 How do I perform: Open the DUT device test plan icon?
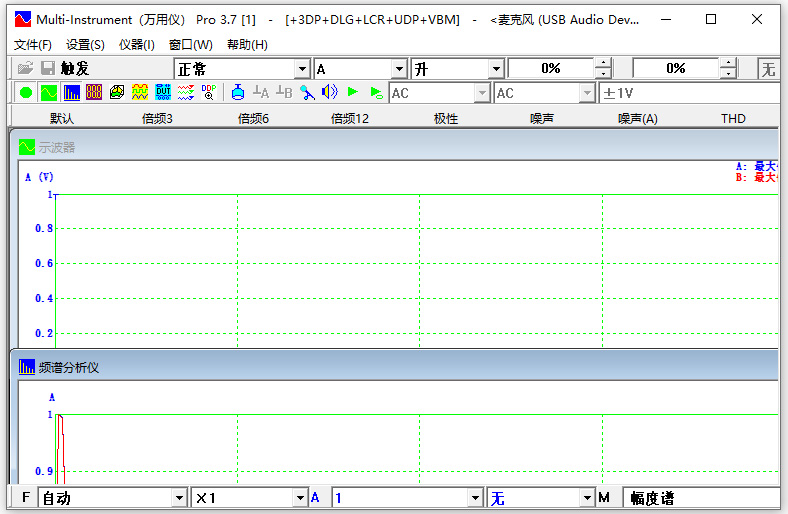click(x=163, y=92)
